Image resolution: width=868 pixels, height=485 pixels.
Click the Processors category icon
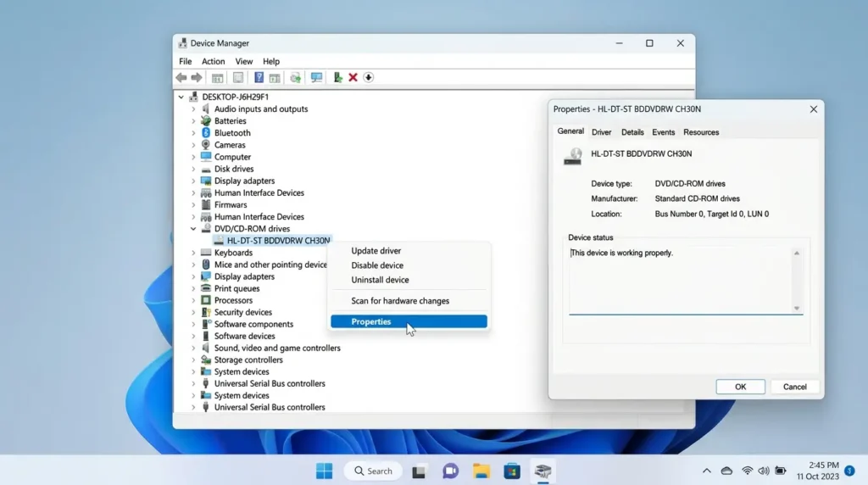click(x=206, y=300)
